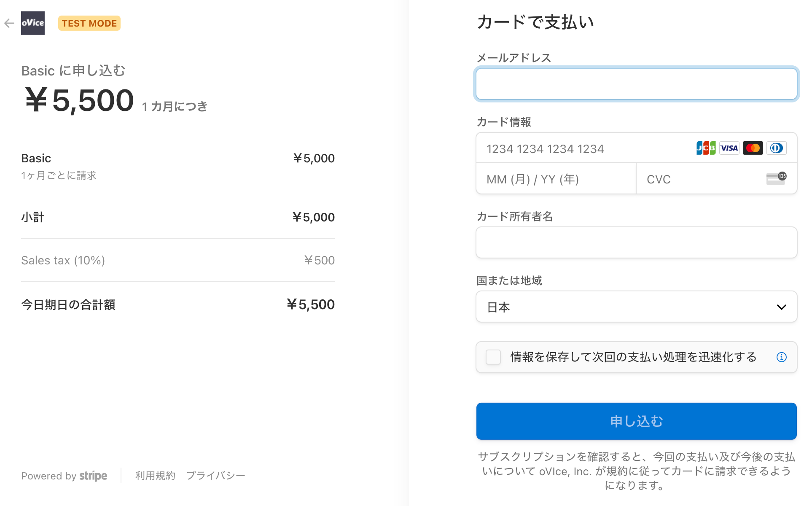Click the カード所有者名 cardholder name field
The width and height of the screenshot is (812, 506).
pyautogui.click(x=636, y=242)
